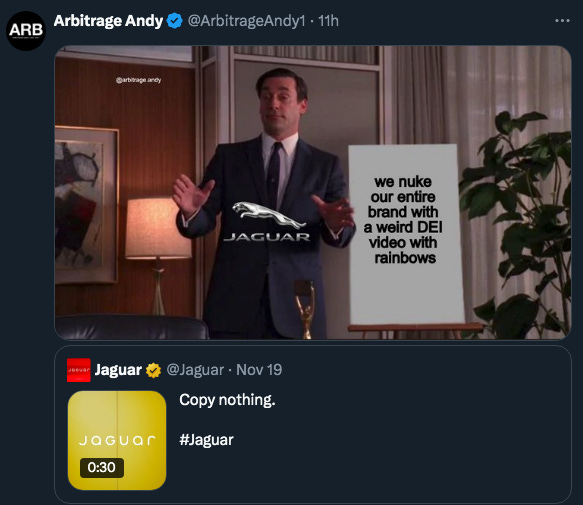Click Jaguar's gold verified badge
Image resolution: width=583 pixels, height=505 pixels.
tap(153, 370)
